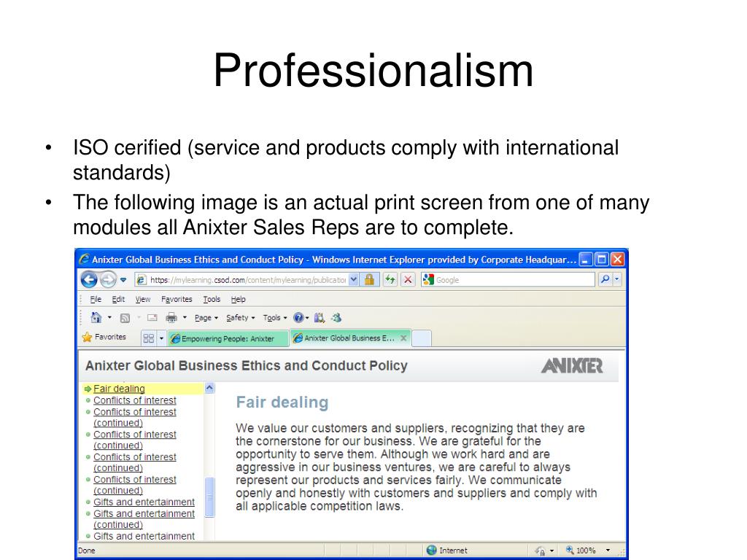
Task: Click the IE page icon in address bar
Action: (x=141, y=280)
